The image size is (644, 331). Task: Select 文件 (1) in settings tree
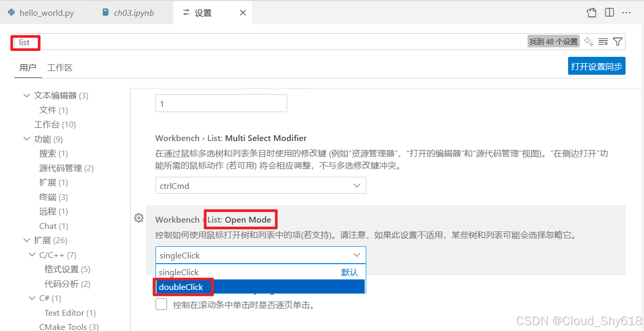[x=53, y=110]
